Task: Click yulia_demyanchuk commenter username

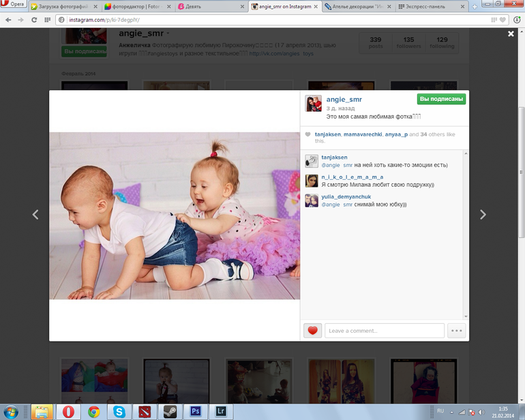Action: click(x=346, y=196)
